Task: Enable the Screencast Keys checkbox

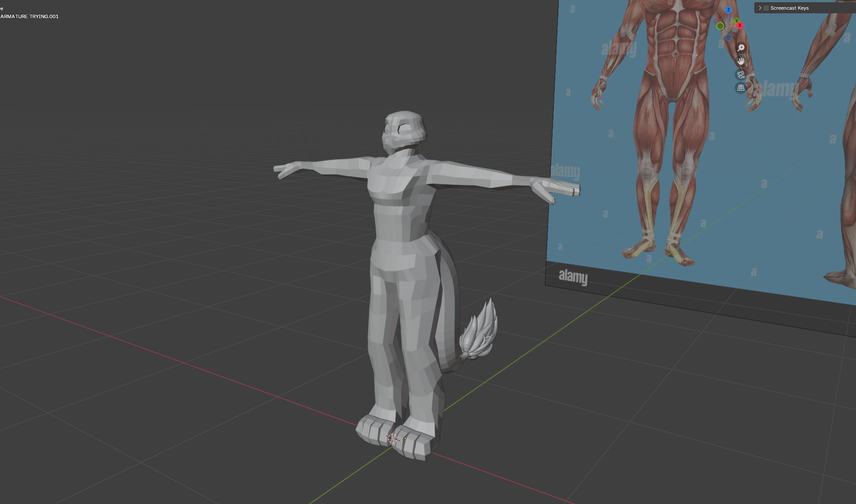Action: click(x=766, y=8)
